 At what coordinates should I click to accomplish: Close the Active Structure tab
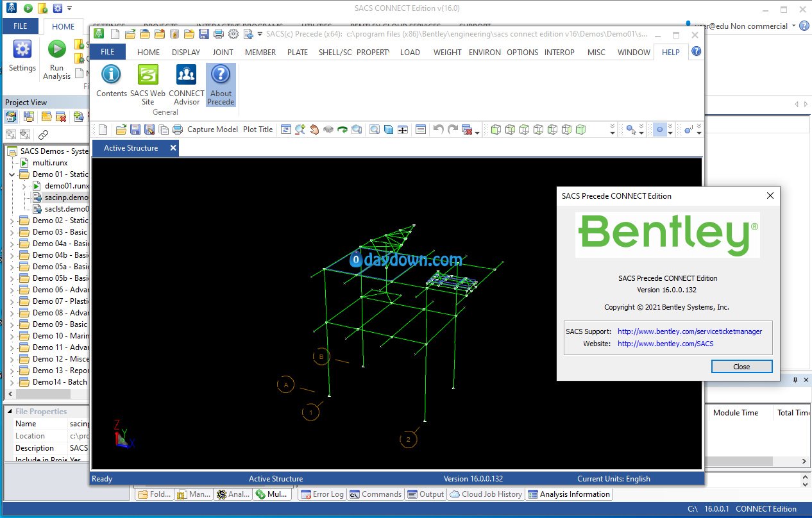pyautogui.click(x=173, y=148)
